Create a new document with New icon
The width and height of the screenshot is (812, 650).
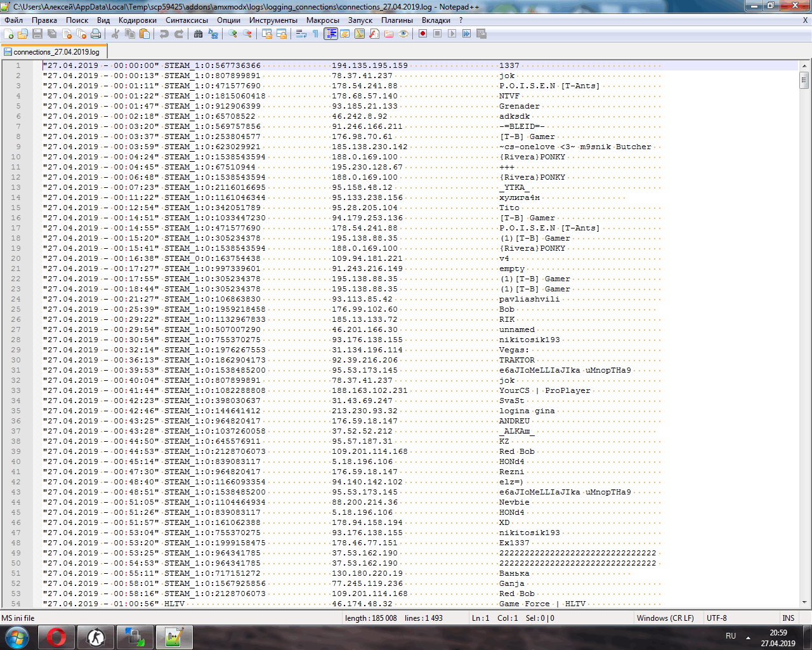click(9, 34)
